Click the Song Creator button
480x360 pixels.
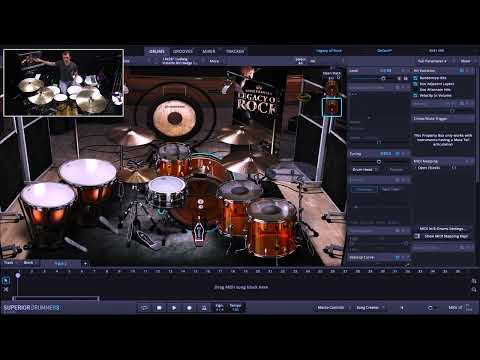point(367,307)
